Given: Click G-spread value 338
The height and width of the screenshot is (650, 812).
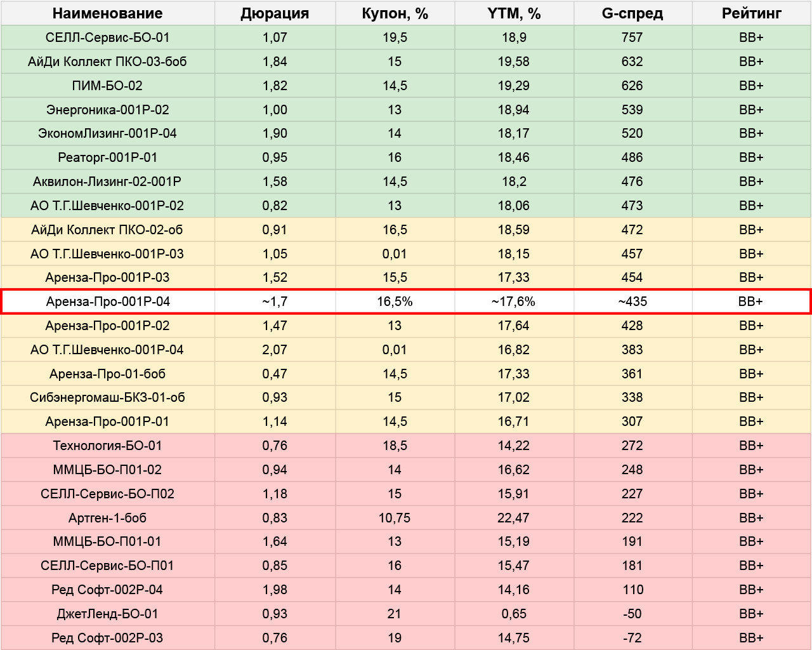Looking at the screenshot, I should point(632,397).
